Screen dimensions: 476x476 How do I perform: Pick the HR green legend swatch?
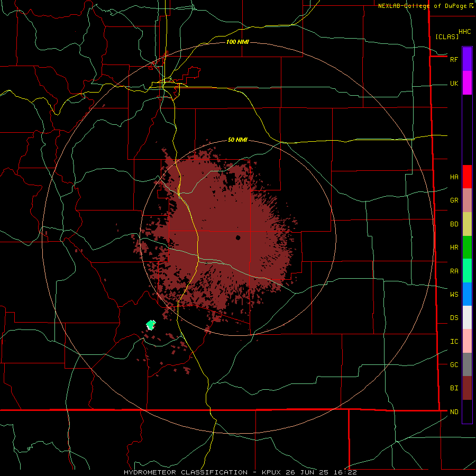click(467, 248)
